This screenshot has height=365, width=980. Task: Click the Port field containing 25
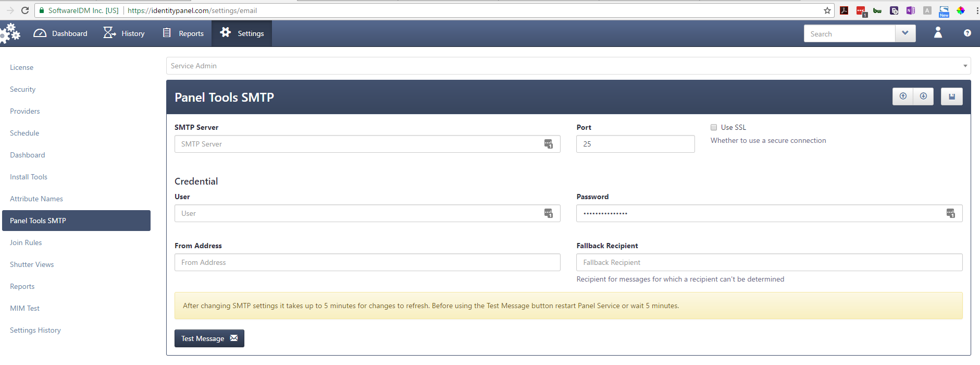(636, 144)
